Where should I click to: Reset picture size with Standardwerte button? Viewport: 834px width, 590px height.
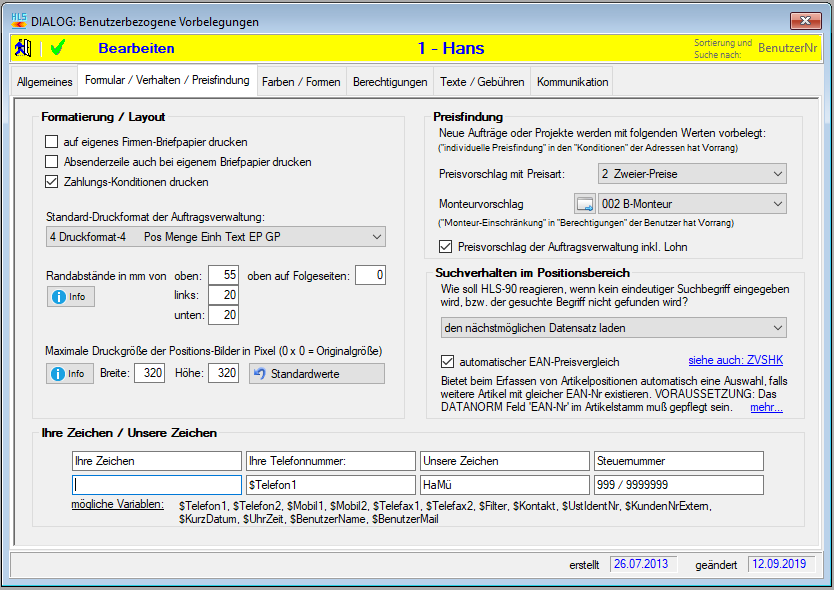pyautogui.click(x=315, y=373)
